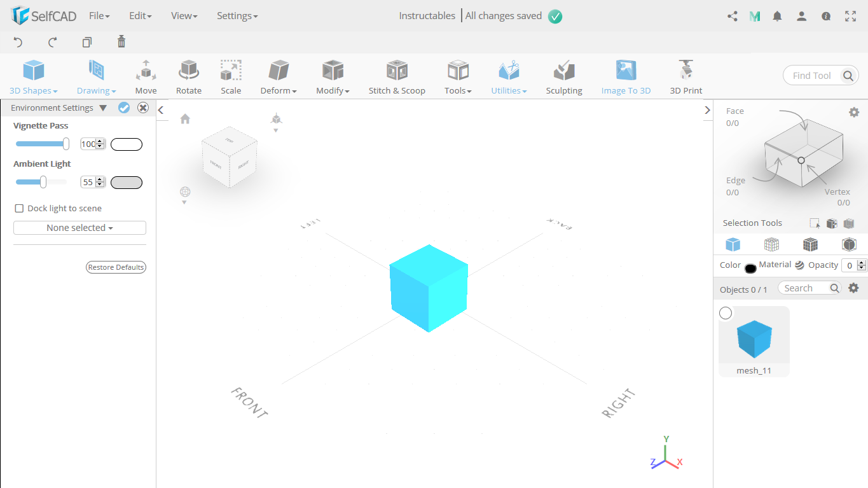The width and height of the screenshot is (868, 488).
Task: Collapse the right panel arrow
Action: click(707, 110)
